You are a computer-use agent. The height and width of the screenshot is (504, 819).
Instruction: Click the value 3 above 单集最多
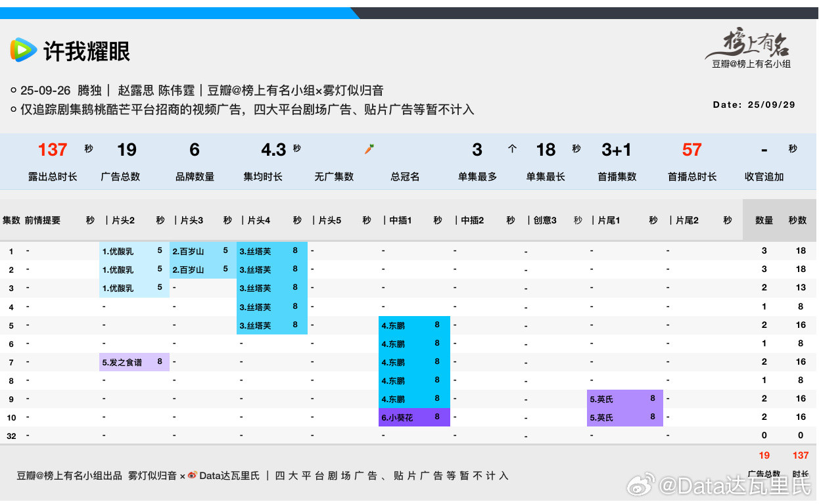477,150
